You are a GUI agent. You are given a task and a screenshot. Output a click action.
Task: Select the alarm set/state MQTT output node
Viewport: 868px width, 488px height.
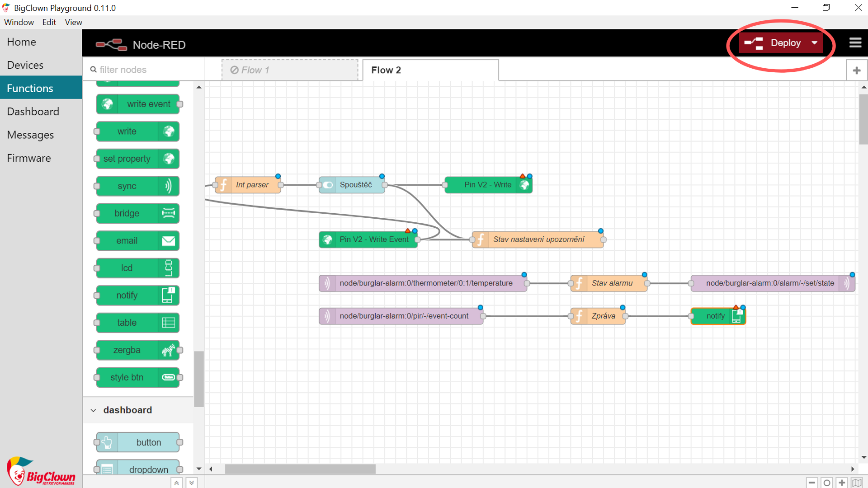pyautogui.click(x=773, y=283)
